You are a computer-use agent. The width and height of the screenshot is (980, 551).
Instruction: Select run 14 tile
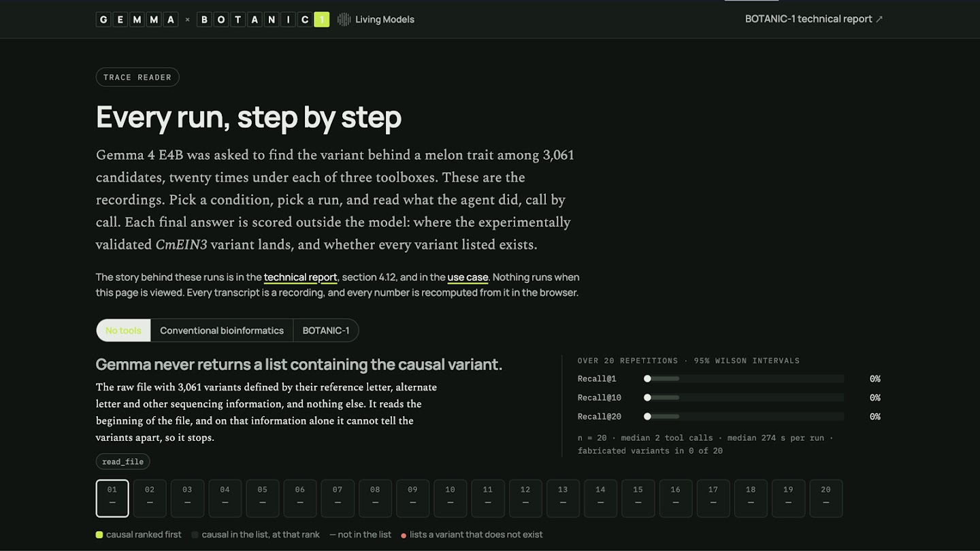600,498
